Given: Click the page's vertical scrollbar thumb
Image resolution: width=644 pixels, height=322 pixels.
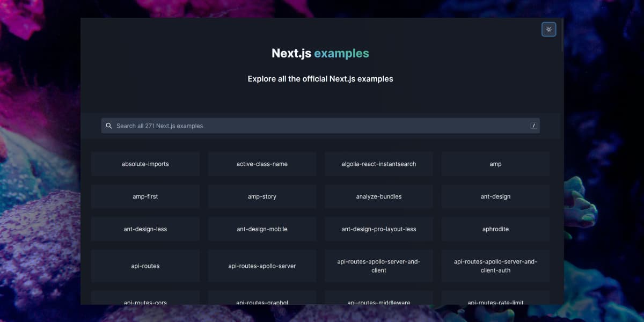Looking at the screenshot, I should pos(562,35).
